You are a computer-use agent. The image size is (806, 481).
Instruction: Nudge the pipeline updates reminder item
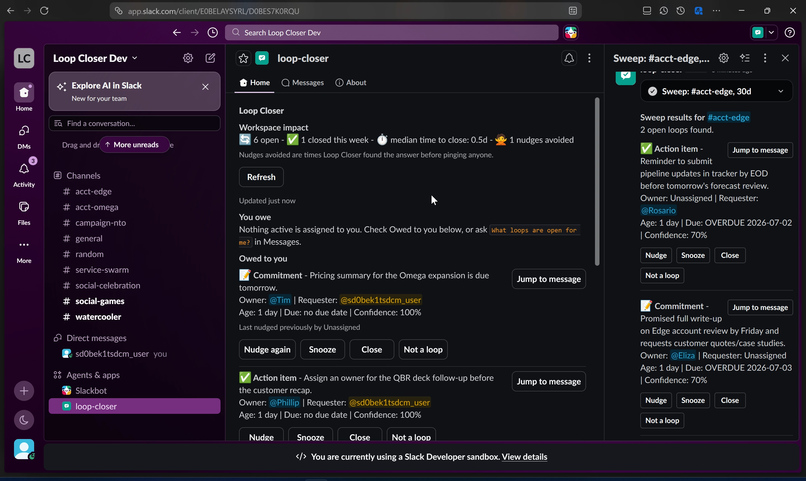tap(656, 255)
